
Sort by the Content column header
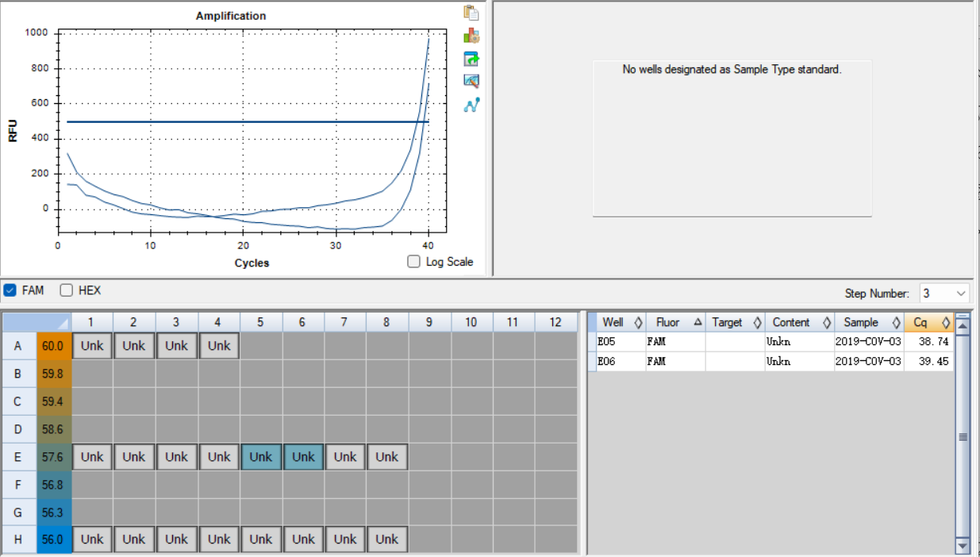(x=799, y=322)
